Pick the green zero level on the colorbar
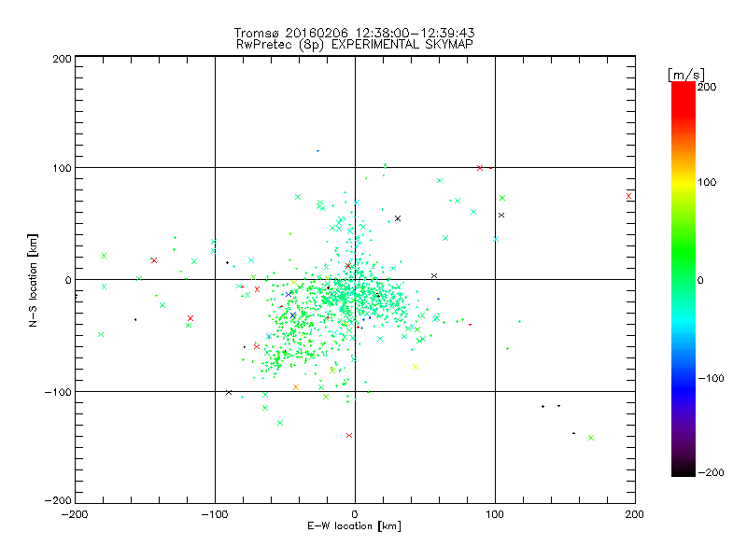 tap(684, 279)
